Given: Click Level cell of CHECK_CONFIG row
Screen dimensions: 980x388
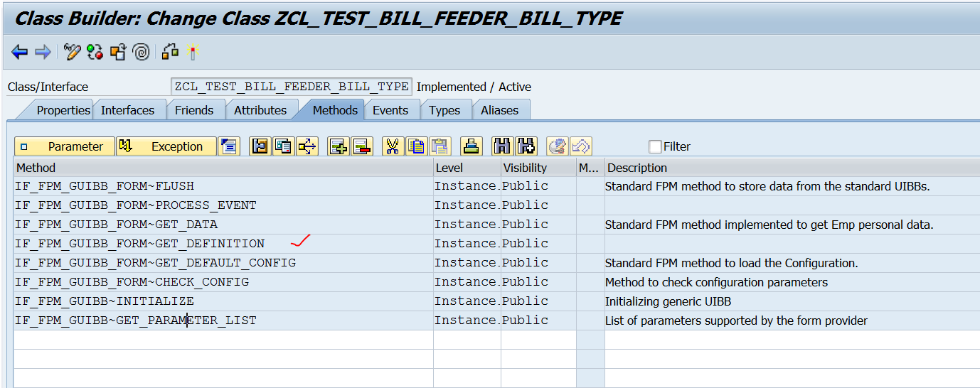Looking at the screenshot, I should pyautogui.click(x=467, y=282).
